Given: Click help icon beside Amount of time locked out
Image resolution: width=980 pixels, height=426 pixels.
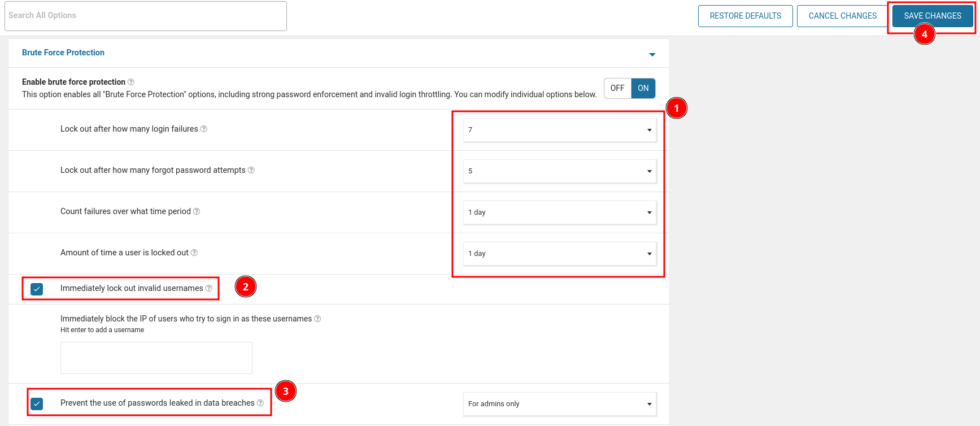Looking at the screenshot, I should point(194,253).
